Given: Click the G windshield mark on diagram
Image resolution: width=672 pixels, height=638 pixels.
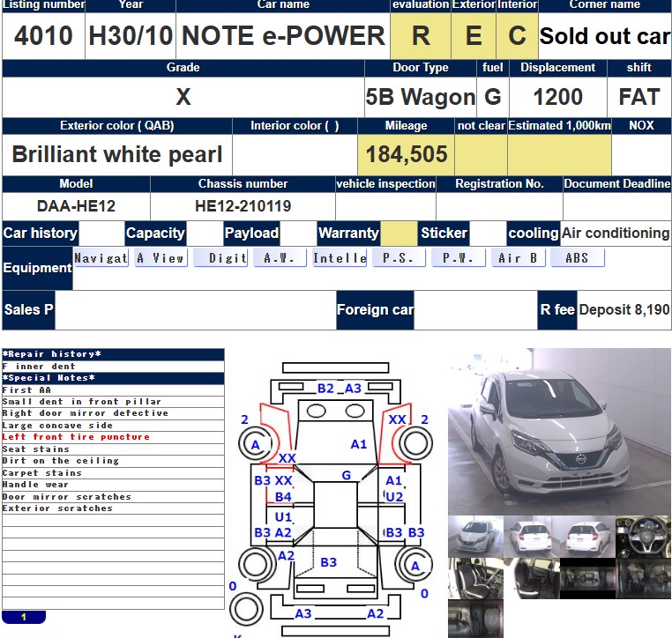Looking at the screenshot, I should click(347, 475).
